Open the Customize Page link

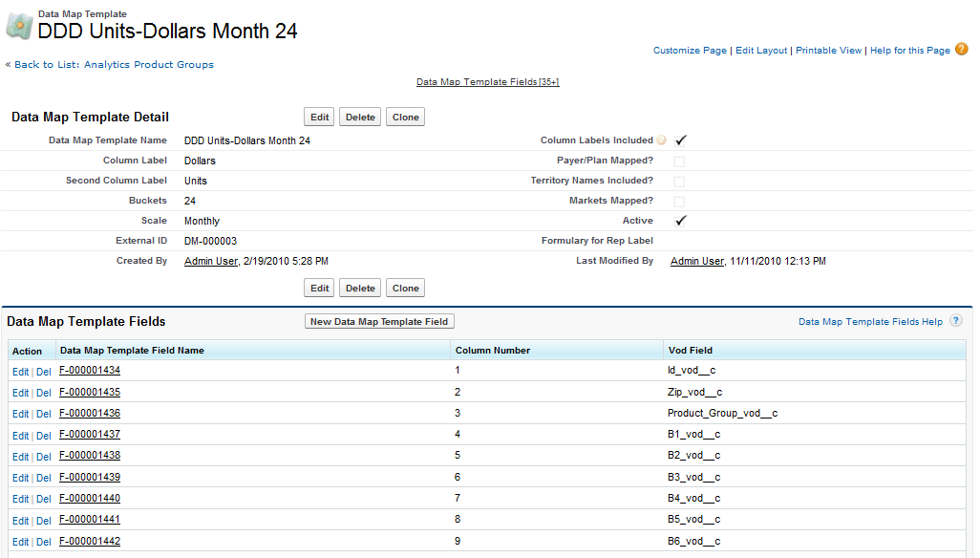coord(691,51)
